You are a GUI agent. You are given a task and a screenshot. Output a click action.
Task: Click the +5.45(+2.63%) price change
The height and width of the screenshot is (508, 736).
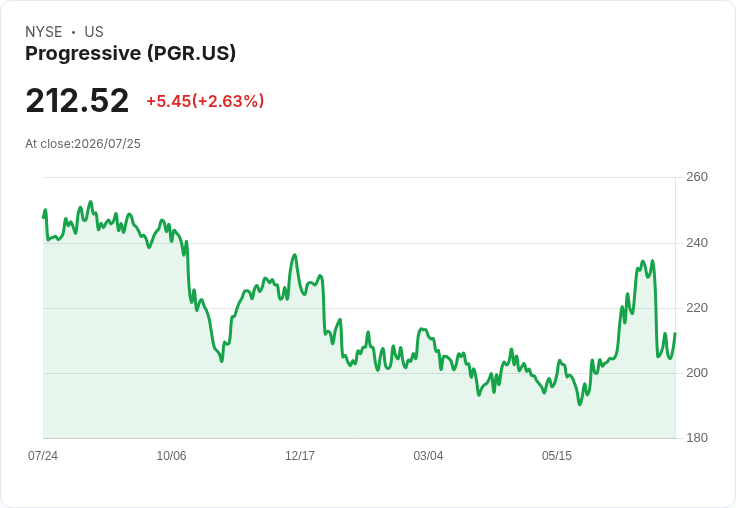pos(205,101)
